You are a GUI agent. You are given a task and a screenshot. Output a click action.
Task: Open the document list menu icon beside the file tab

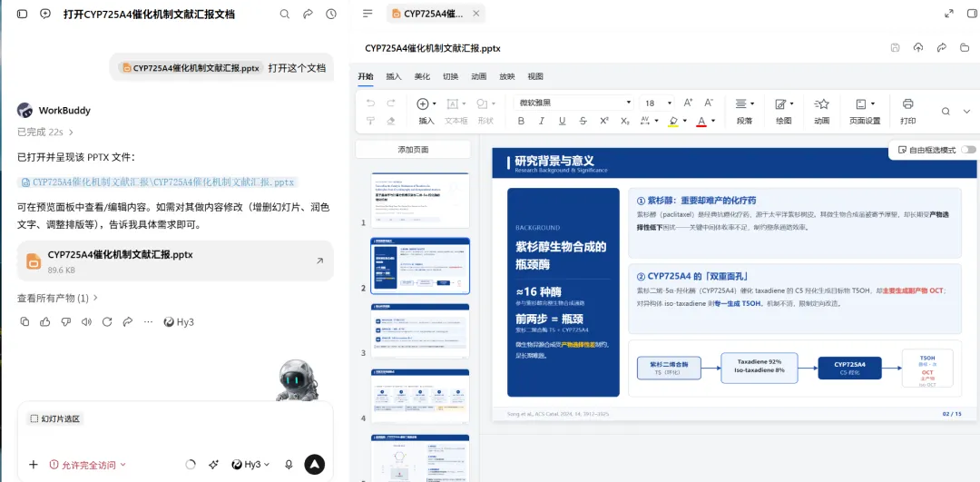[x=367, y=13]
